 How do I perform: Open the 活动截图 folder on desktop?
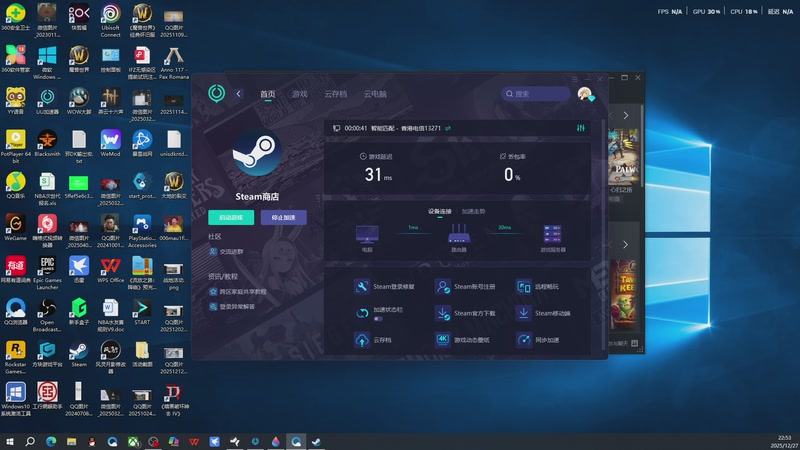click(142, 354)
